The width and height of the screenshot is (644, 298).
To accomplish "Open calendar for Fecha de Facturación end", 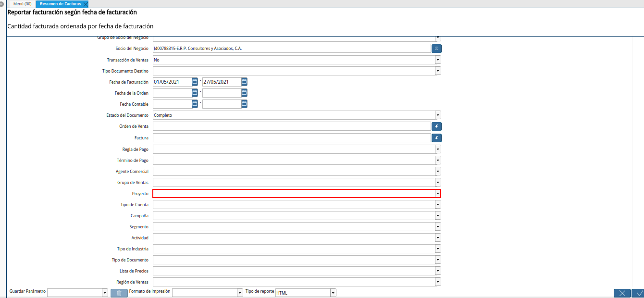I will (x=244, y=82).
